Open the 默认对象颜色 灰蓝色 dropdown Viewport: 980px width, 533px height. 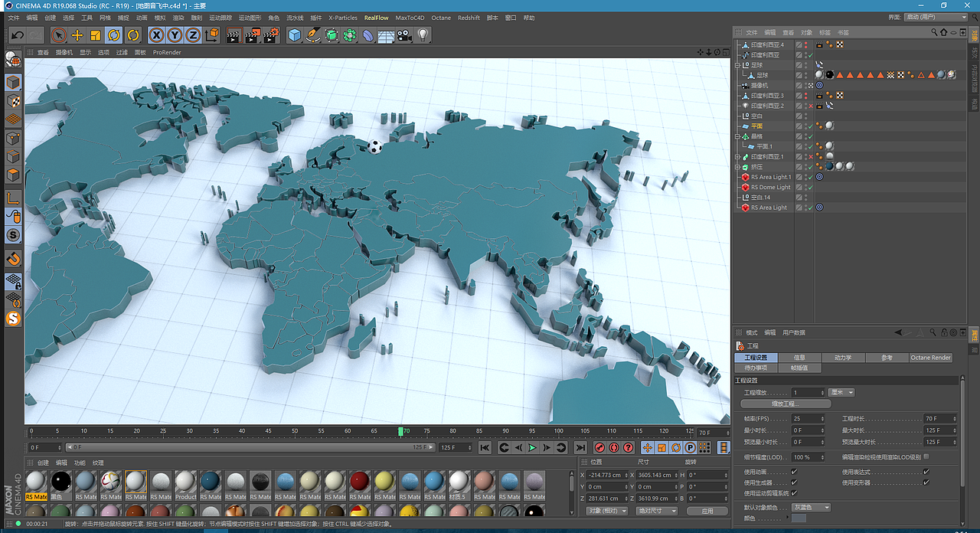811,507
